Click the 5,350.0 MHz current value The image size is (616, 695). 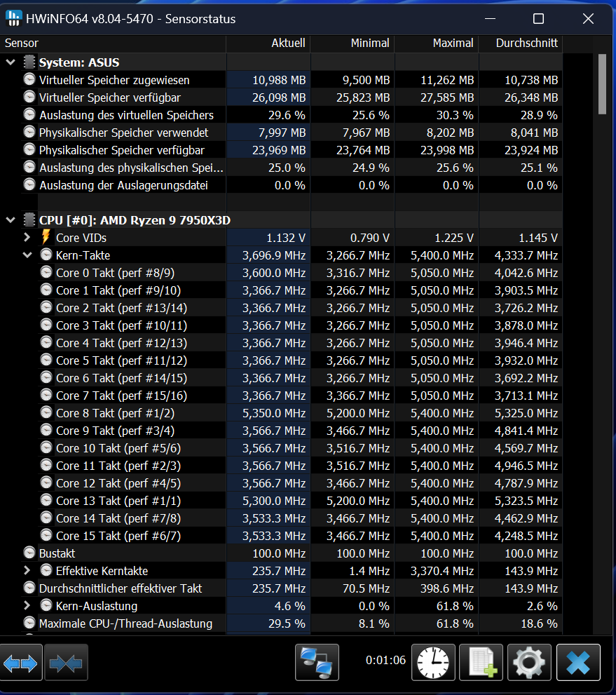coord(274,413)
